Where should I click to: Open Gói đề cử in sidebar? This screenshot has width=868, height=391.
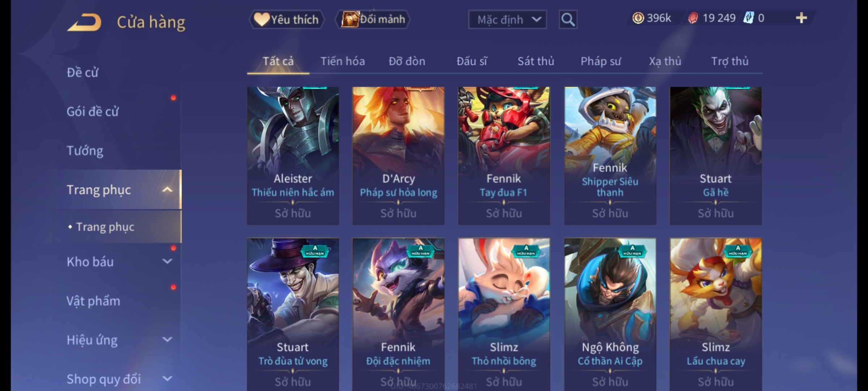click(x=93, y=112)
